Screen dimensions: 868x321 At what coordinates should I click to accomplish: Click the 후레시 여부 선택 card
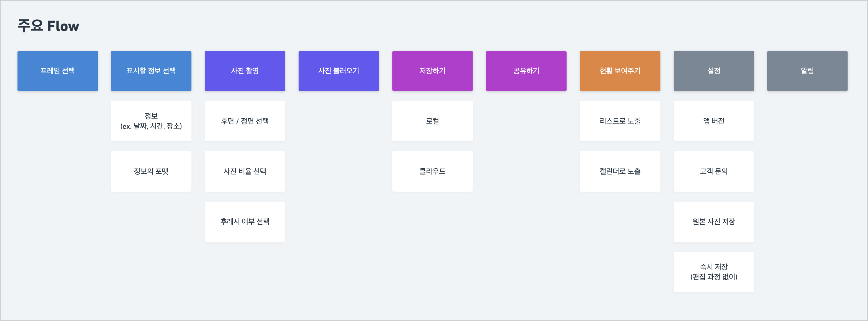tap(245, 222)
